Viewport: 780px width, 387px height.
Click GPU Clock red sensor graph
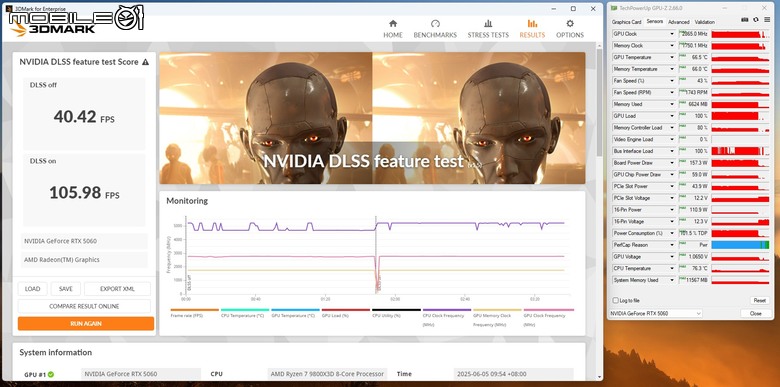coord(740,34)
